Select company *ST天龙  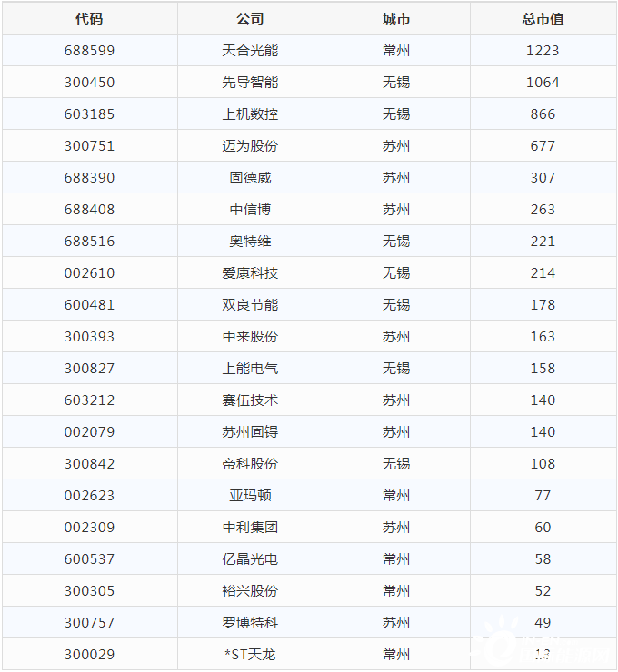pos(251,655)
